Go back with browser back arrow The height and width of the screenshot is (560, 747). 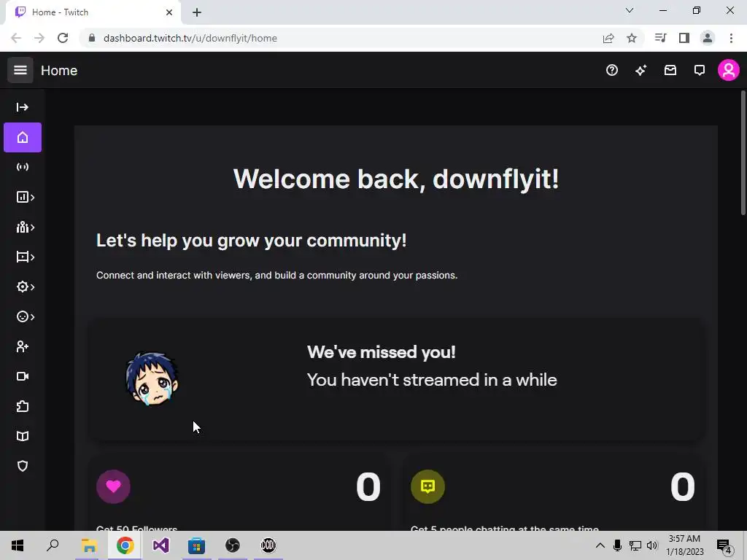coord(16,38)
